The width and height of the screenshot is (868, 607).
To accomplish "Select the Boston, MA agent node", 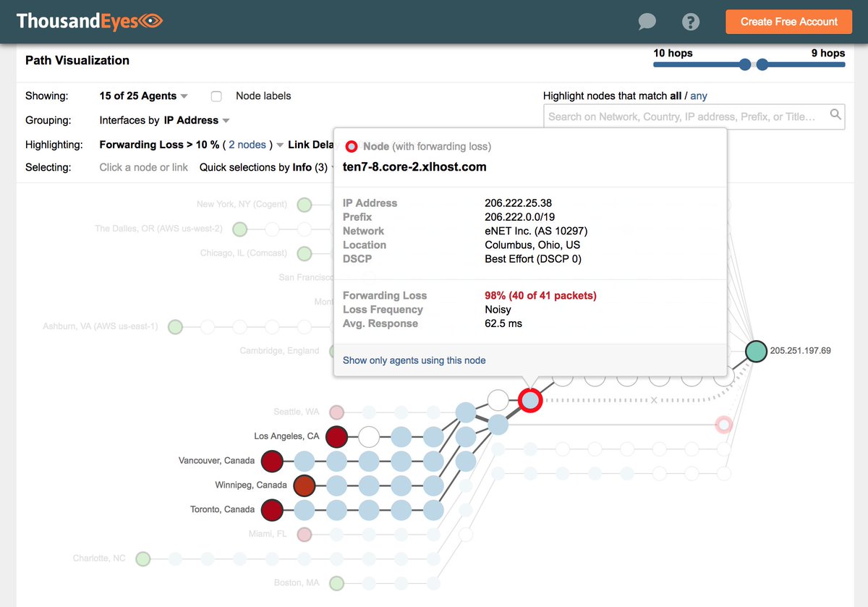I will pyautogui.click(x=336, y=583).
